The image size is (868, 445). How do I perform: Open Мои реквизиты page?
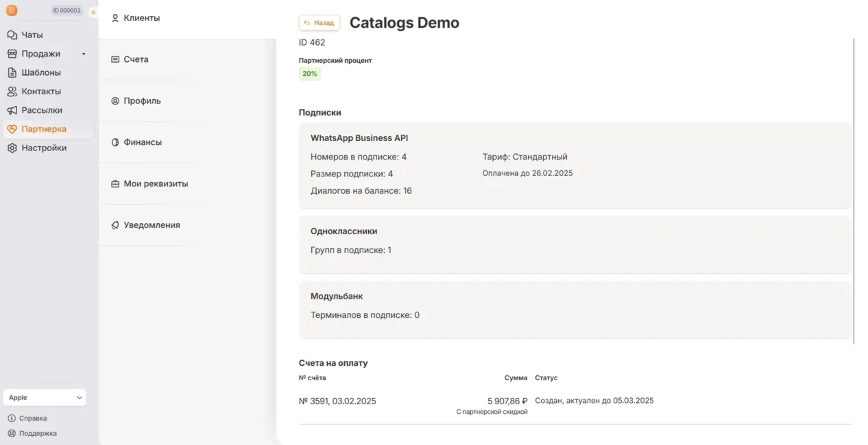(x=155, y=184)
